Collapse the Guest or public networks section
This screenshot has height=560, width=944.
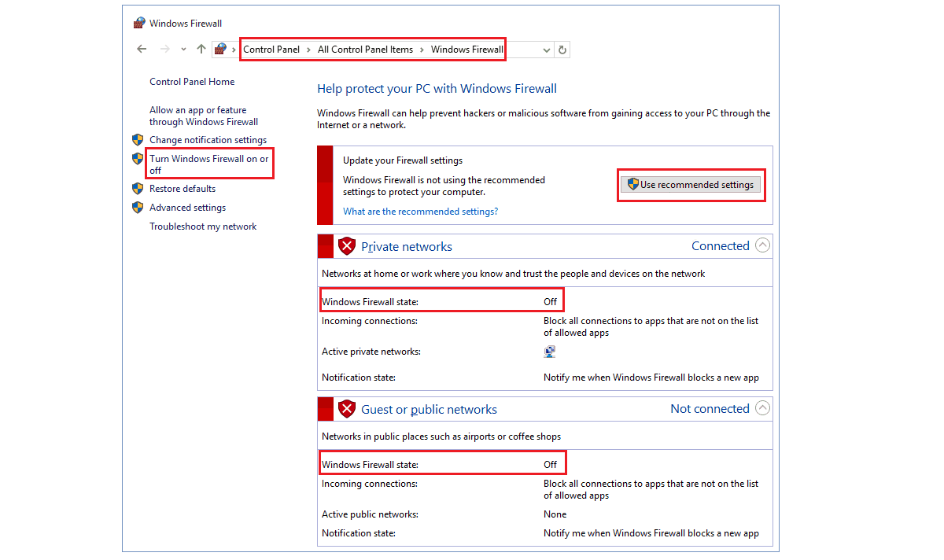(762, 408)
